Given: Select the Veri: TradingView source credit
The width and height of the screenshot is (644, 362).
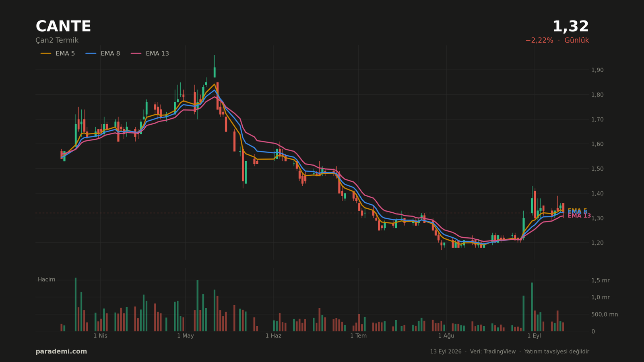Looking at the screenshot, I should [493, 352].
